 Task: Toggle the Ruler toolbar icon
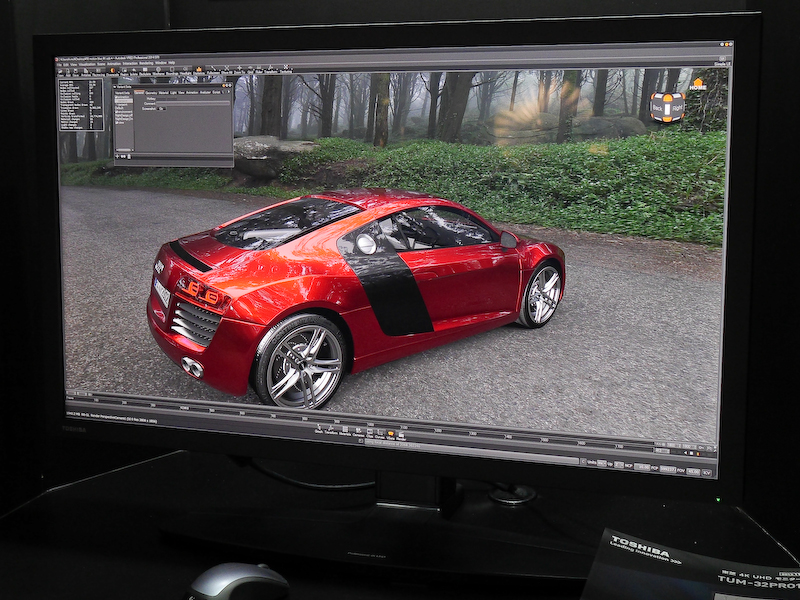click(259, 70)
